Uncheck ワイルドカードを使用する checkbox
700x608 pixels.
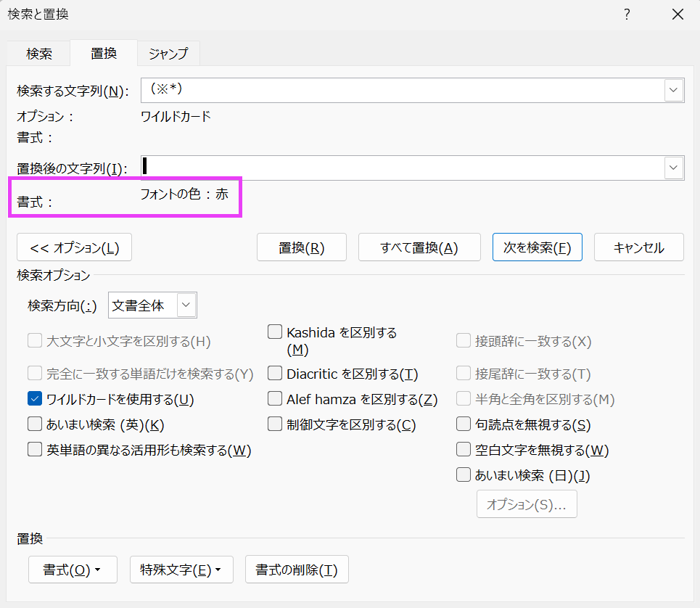[x=35, y=399]
